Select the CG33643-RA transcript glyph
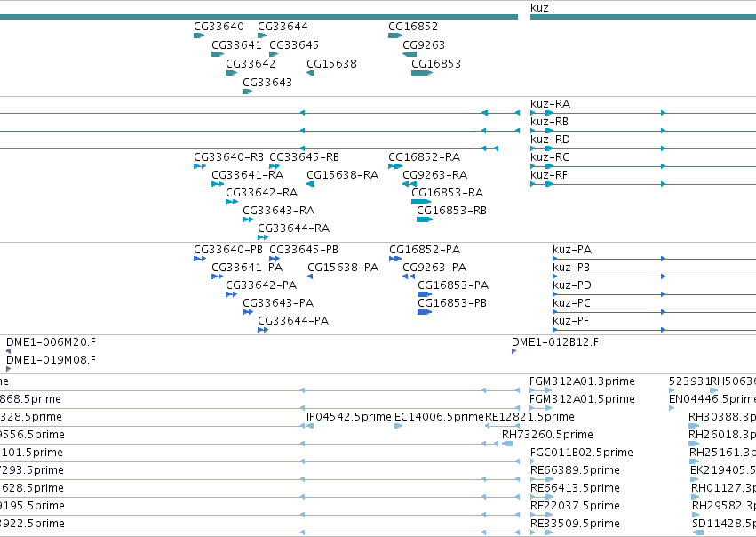This screenshot has height=537, width=756. 248,220
